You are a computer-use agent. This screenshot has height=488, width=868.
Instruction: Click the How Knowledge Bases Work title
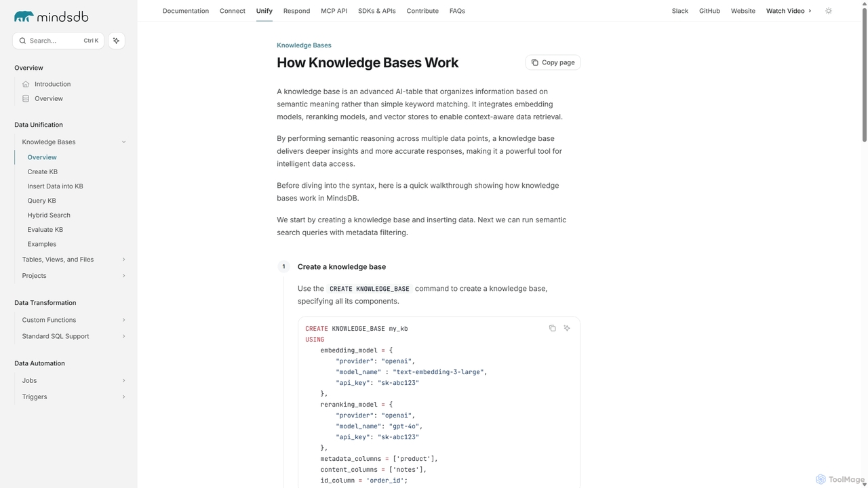(368, 62)
